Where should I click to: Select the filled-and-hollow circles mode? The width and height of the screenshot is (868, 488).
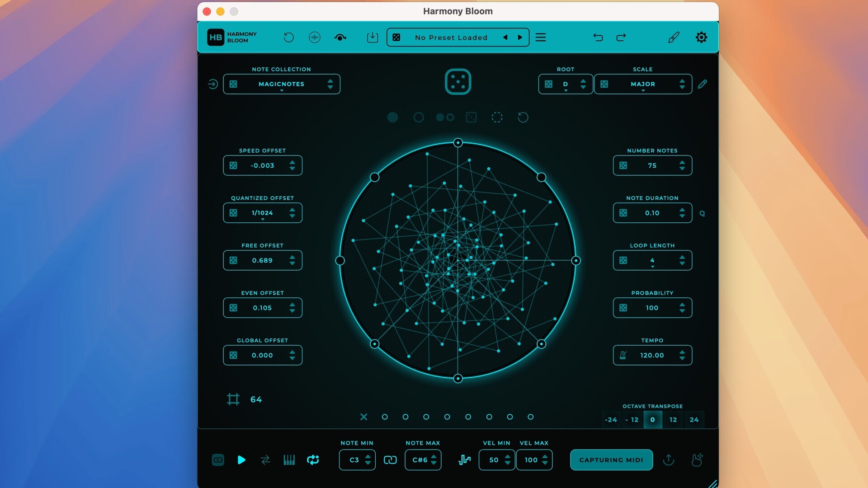445,117
